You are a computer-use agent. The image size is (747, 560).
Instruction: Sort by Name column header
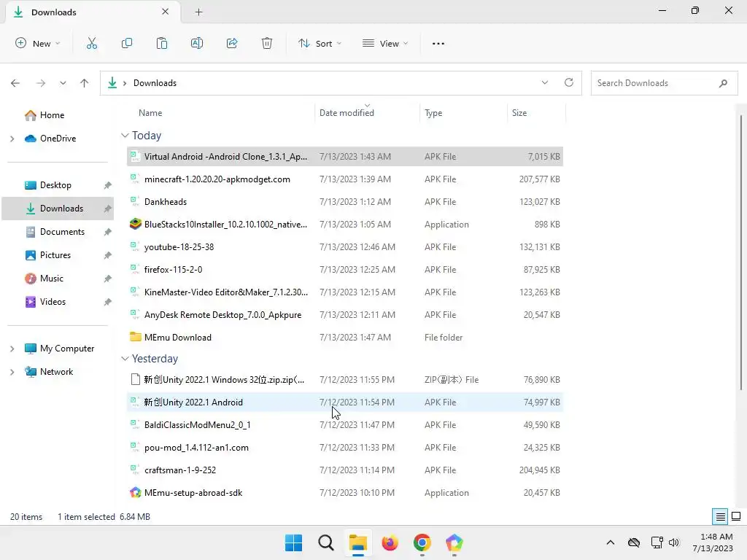150,113
